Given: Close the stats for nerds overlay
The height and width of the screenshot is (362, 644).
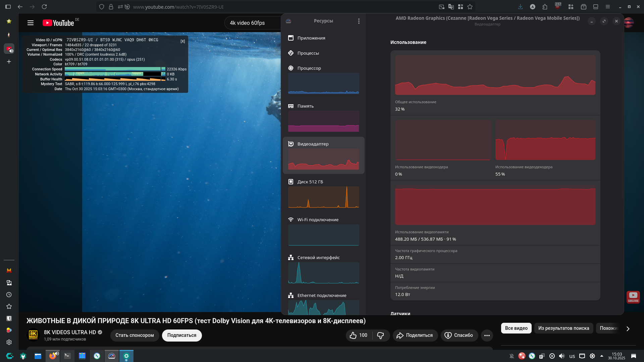Looking at the screenshot, I should tap(182, 41).
